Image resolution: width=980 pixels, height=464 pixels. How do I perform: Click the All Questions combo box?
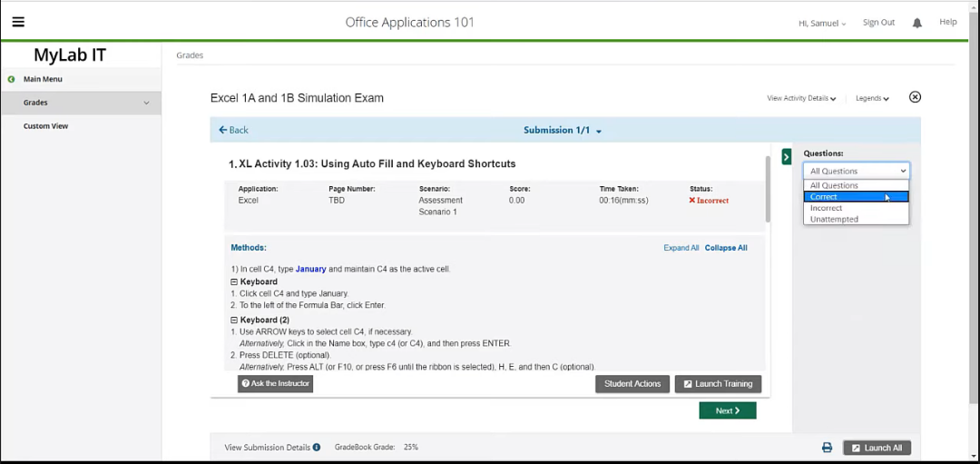pos(857,171)
